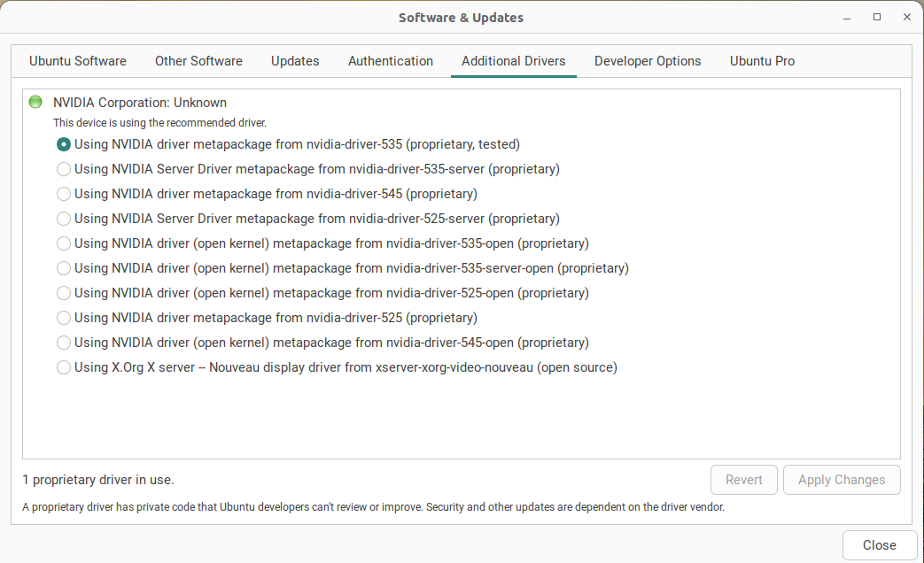924x563 pixels.
Task: Click the 'NVIDIA Corporation: Unknown' device heading
Action: 140,103
